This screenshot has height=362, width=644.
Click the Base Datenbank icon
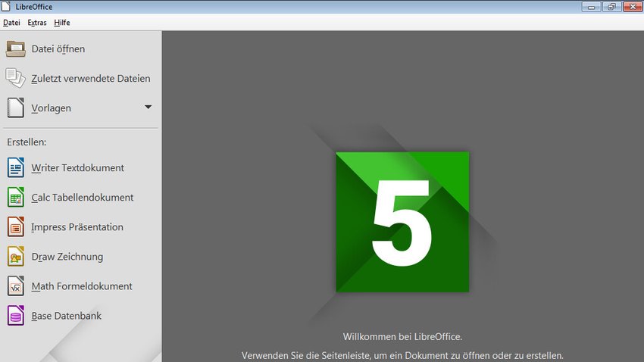(x=16, y=315)
